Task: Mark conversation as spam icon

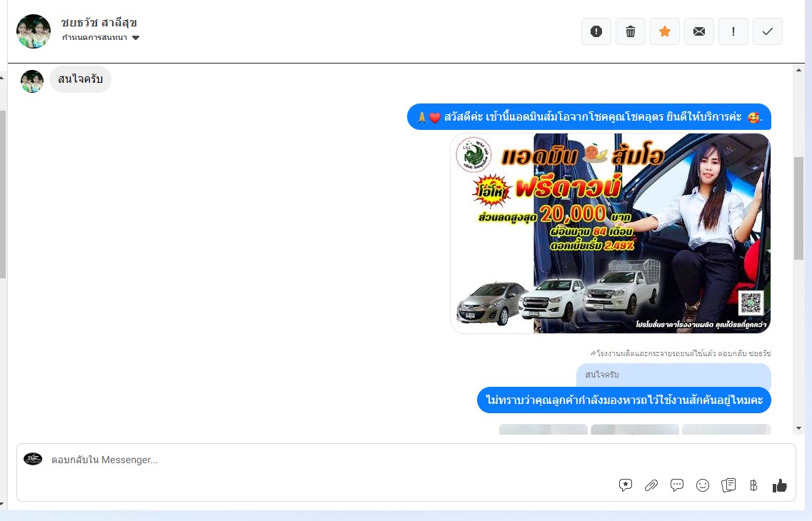Action: click(596, 31)
